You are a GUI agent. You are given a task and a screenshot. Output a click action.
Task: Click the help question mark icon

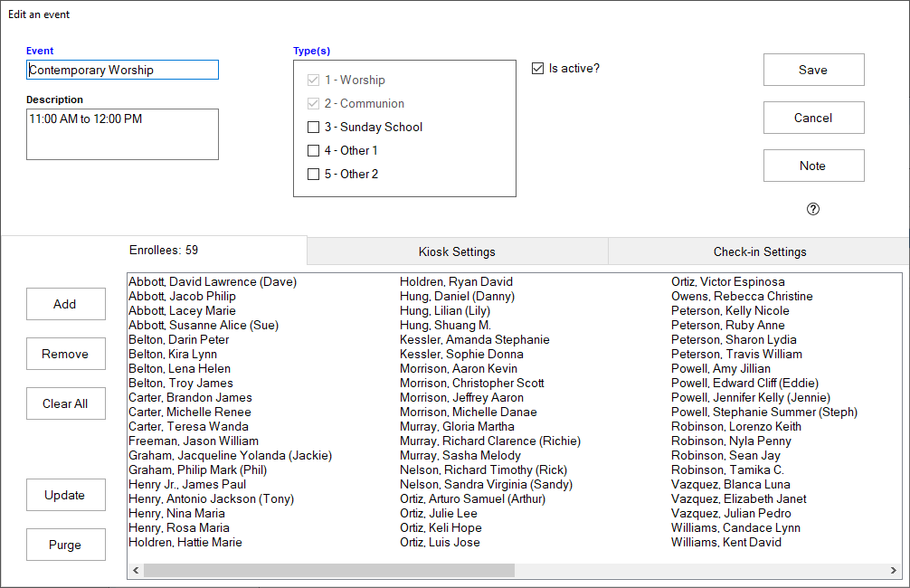812,209
